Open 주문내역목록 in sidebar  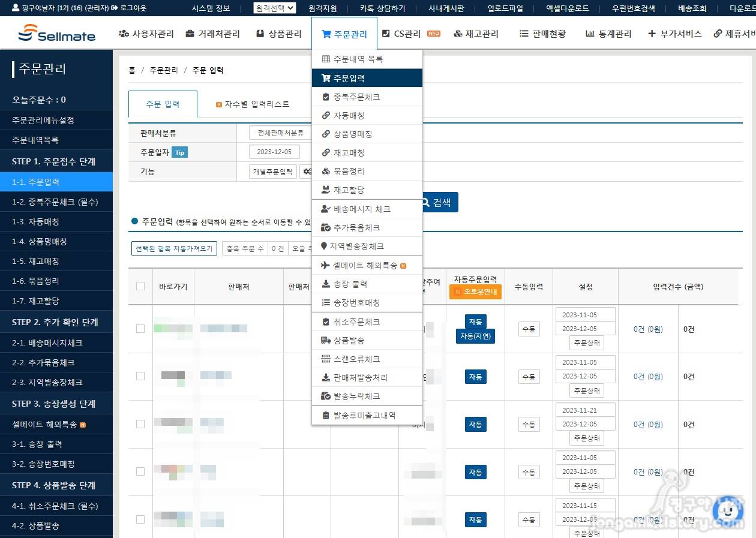(56, 140)
